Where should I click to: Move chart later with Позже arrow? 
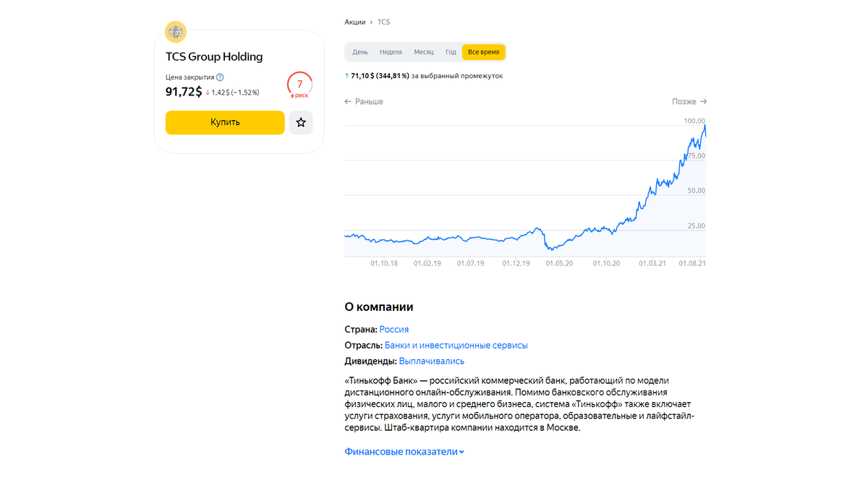pyautogui.click(x=689, y=102)
